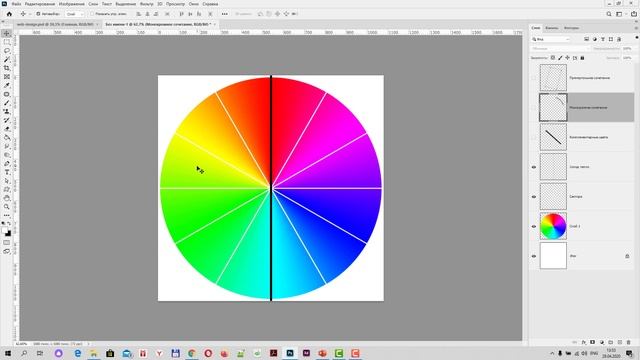Open the Фильтр menu

click(x=147, y=4)
